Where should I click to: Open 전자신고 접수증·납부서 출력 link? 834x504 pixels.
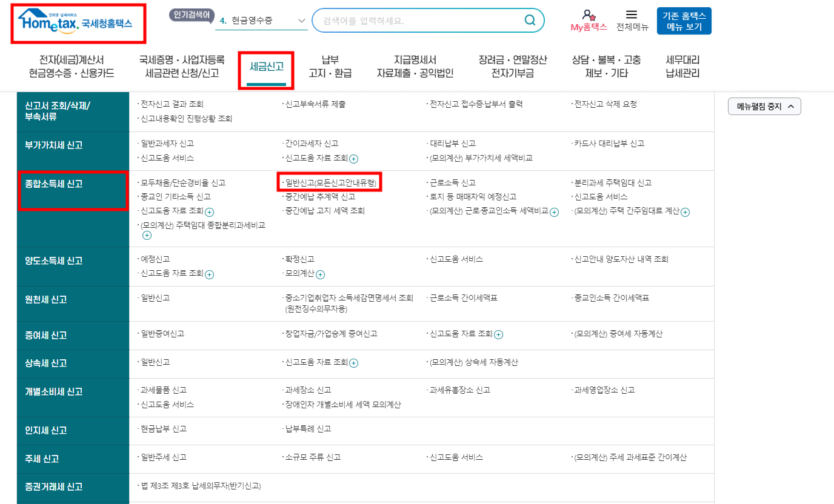coord(475,104)
